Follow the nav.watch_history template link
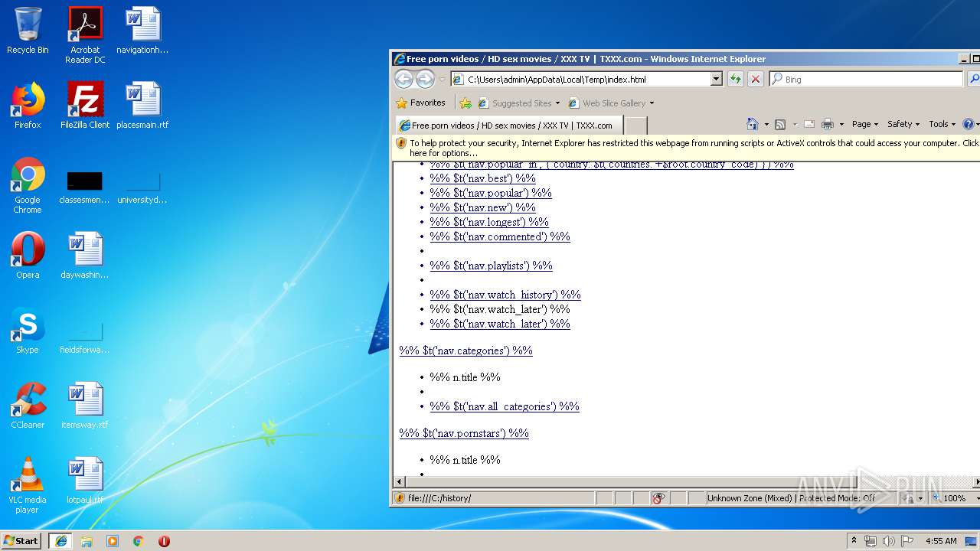 [505, 295]
